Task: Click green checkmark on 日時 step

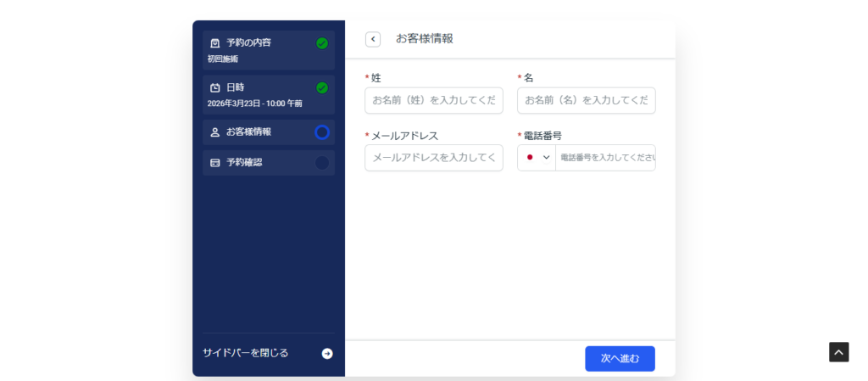Action: tap(322, 87)
